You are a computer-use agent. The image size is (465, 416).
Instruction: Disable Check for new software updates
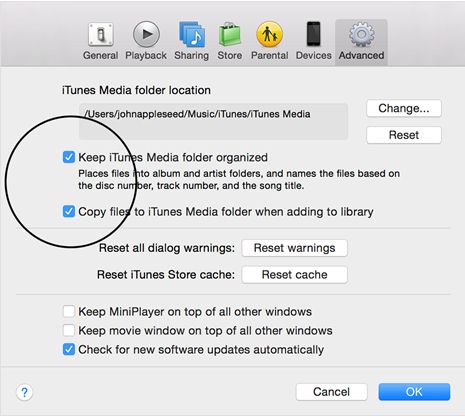coord(69,349)
